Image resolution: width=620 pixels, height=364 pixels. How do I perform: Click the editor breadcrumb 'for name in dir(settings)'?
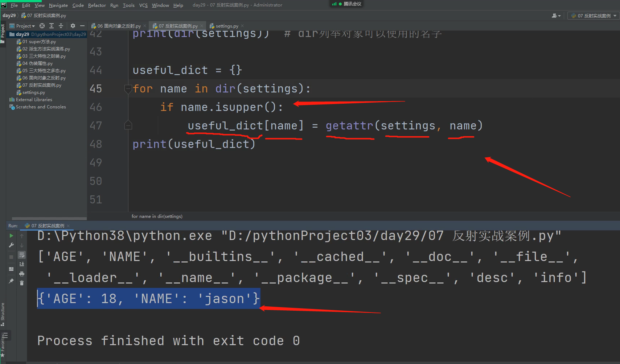[x=157, y=216]
